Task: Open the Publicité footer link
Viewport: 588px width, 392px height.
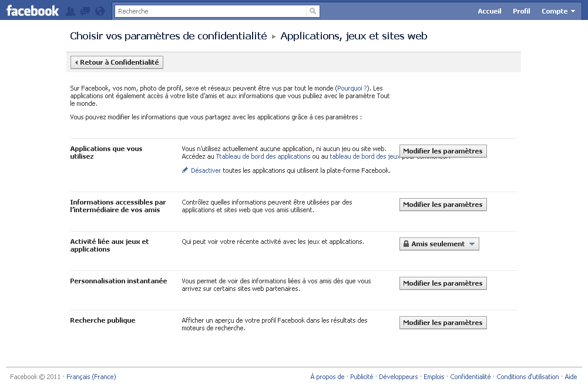Action: pos(361,377)
